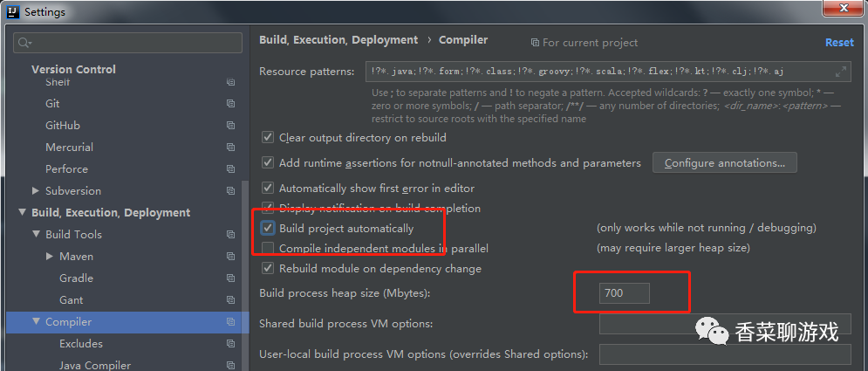Click the Build process heap size field
The width and height of the screenshot is (868, 371).
(x=624, y=293)
